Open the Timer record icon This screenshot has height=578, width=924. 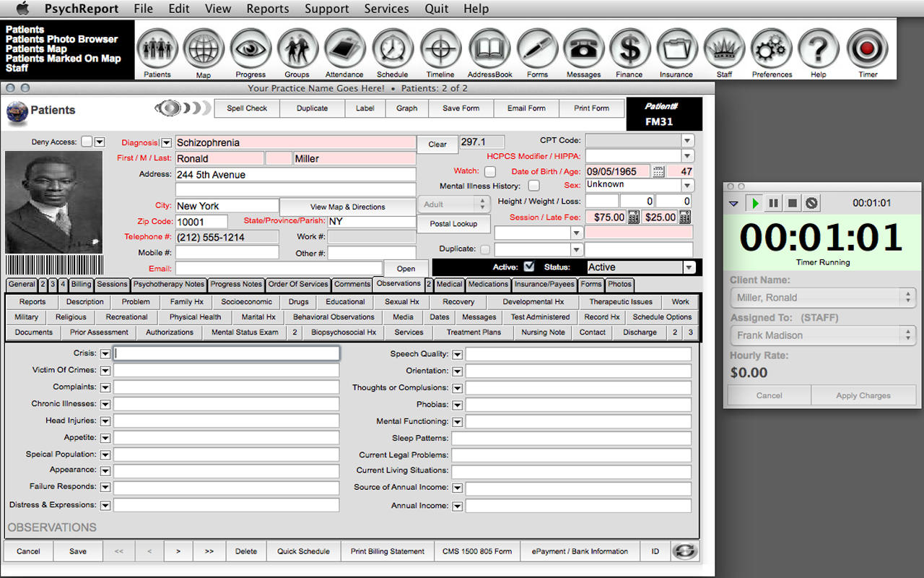[868, 48]
